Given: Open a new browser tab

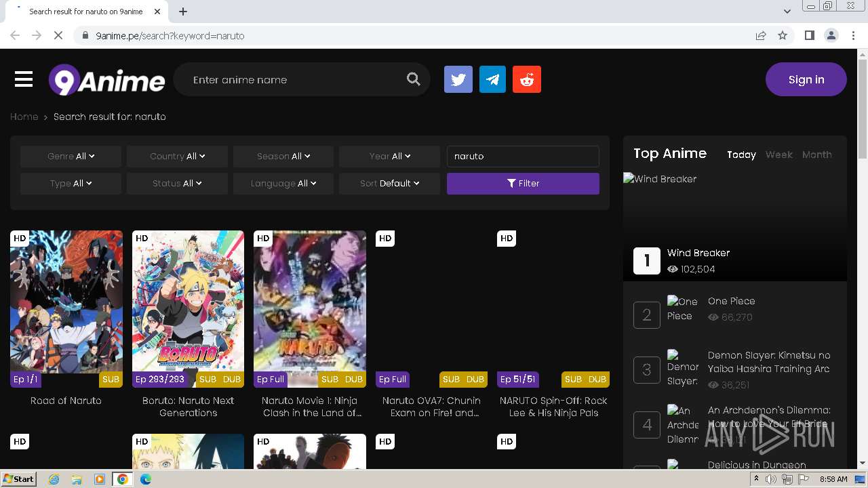Looking at the screenshot, I should (x=183, y=12).
